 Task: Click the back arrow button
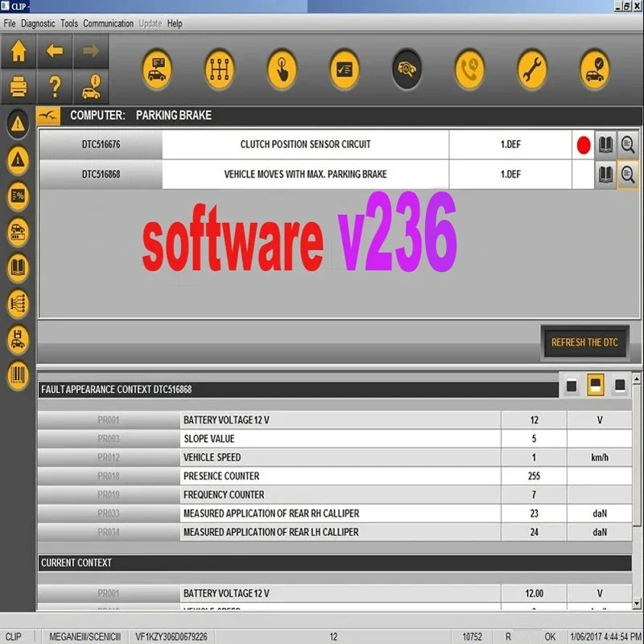point(55,51)
